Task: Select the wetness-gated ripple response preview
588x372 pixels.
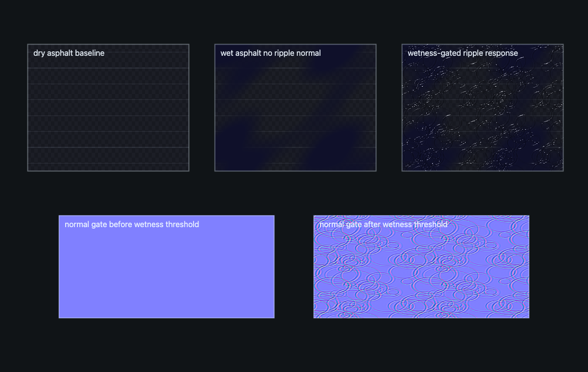Action: (x=483, y=108)
